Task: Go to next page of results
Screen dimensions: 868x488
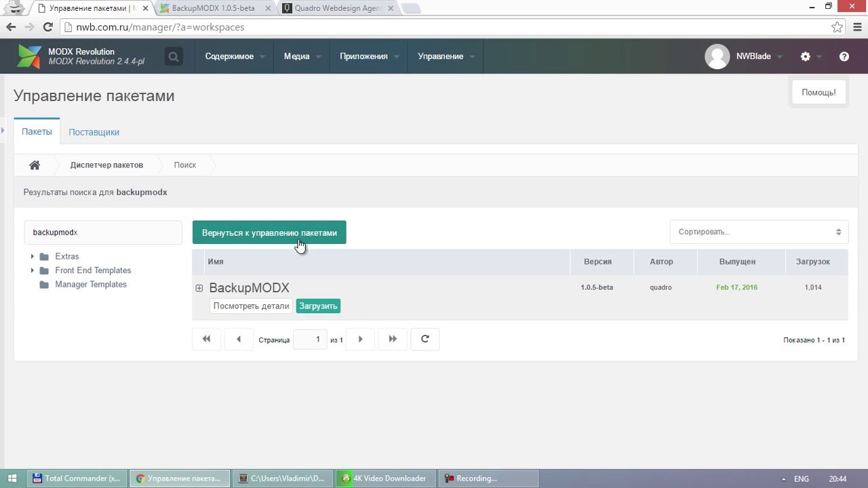Action: (x=361, y=340)
